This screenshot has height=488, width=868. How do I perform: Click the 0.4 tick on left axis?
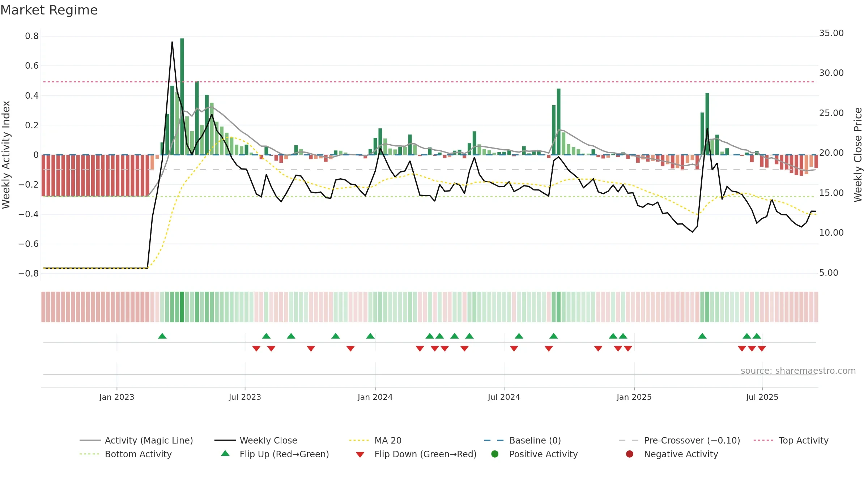coord(32,95)
